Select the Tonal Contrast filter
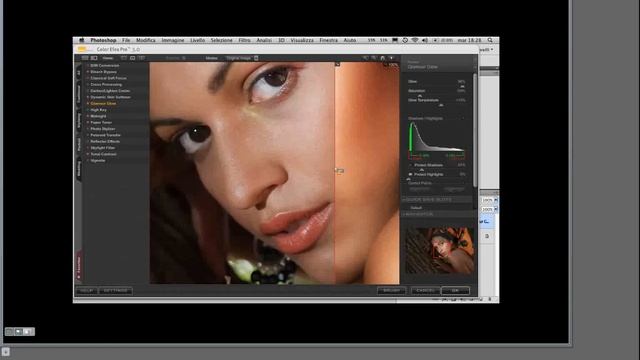 tap(104, 154)
